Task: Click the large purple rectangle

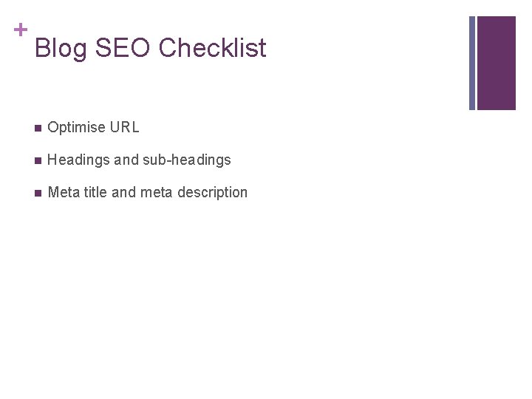Action: point(496,63)
